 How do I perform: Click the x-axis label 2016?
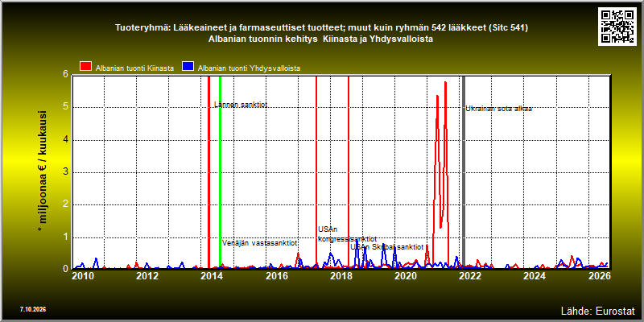pos(276,276)
